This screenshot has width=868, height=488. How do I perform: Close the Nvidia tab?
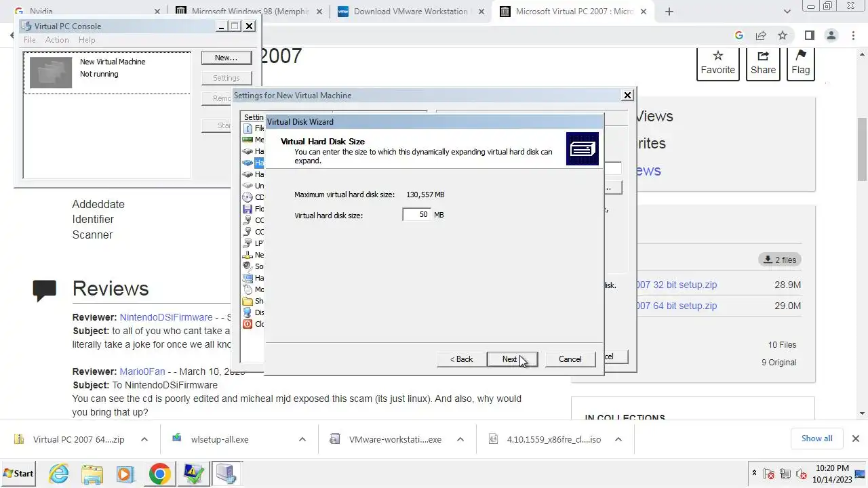(157, 12)
